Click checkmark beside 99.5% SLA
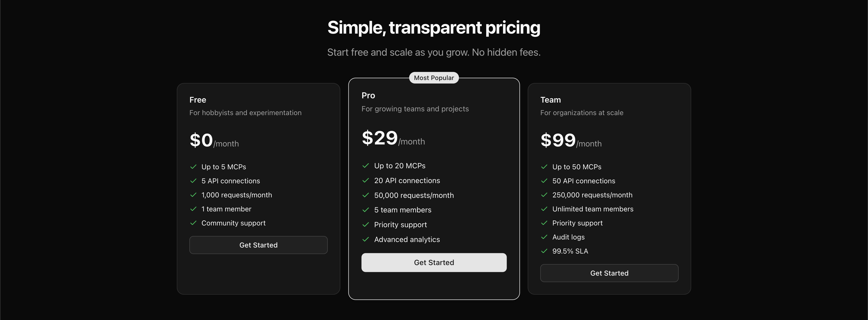The width and height of the screenshot is (868, 320). tap(544, 251)
